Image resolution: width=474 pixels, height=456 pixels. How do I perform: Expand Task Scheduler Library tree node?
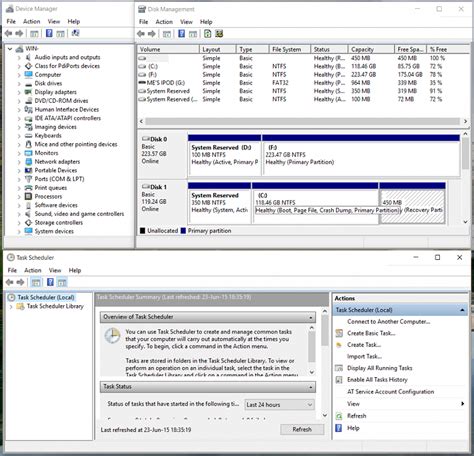tap(11, 306)
